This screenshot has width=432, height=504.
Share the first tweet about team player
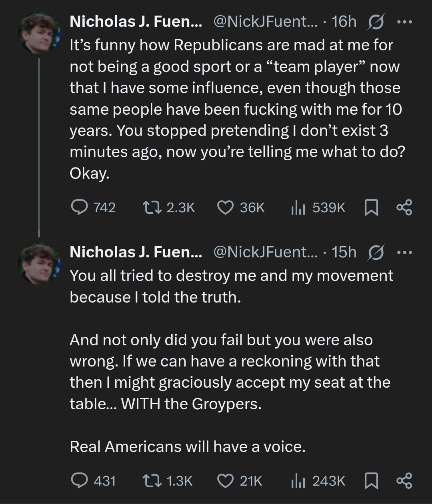(x=404, y=208)
